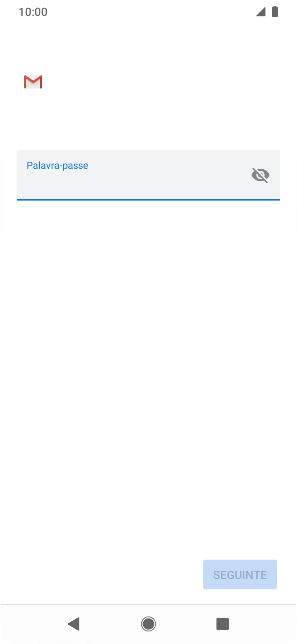Click the empty area inside the password box

[135, 183]
